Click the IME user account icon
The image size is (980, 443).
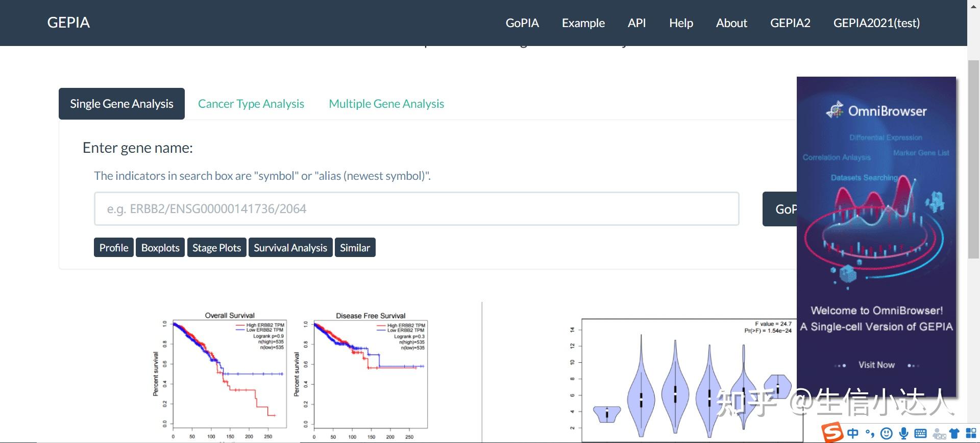pos(939,434)
